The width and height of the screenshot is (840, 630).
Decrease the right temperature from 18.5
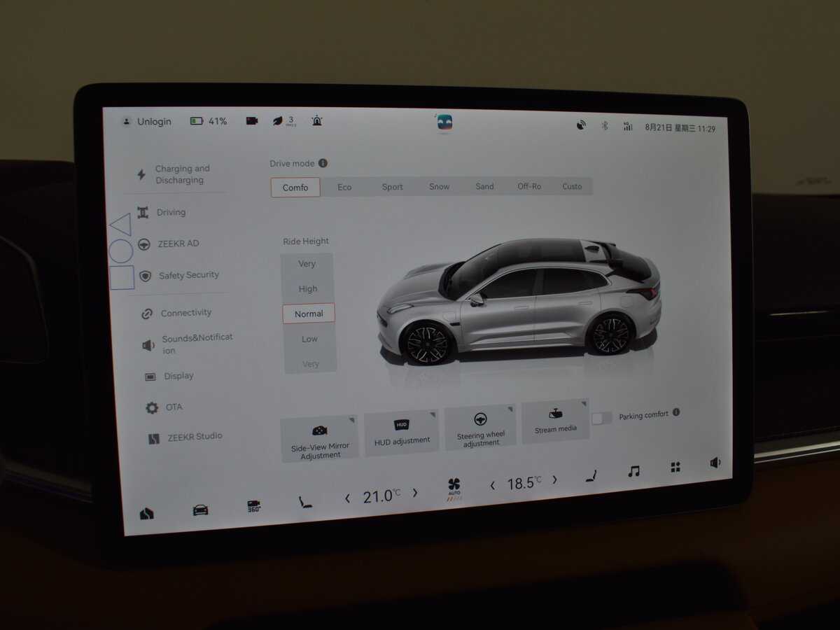(492, 484)
